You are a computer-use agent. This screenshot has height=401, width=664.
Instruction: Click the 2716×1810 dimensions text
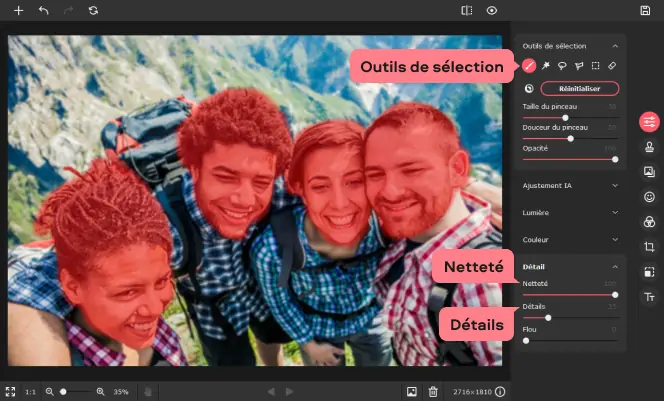click(472, 392)
